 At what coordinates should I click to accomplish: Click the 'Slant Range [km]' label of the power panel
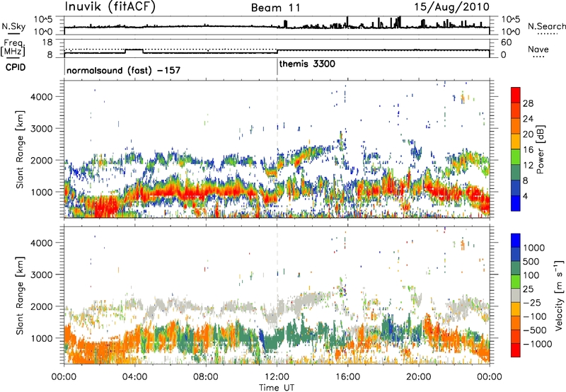coord(20,149)
